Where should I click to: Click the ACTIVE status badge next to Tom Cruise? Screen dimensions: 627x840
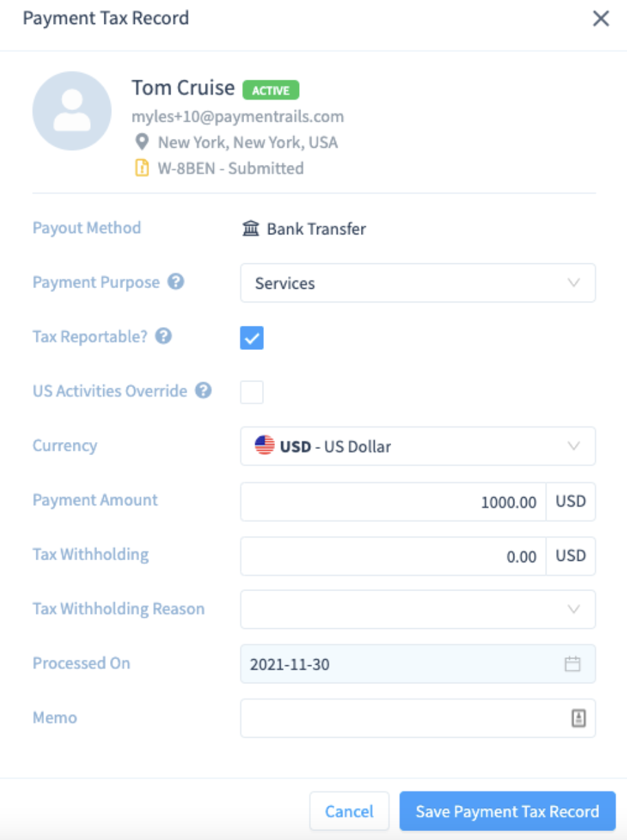pyautogui.click(x=272, y=89)
